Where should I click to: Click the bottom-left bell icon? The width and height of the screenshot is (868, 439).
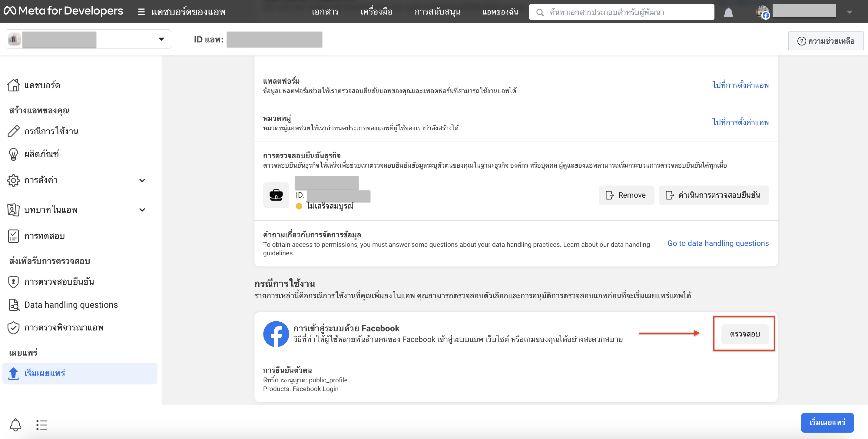click(x=15, y=425)
